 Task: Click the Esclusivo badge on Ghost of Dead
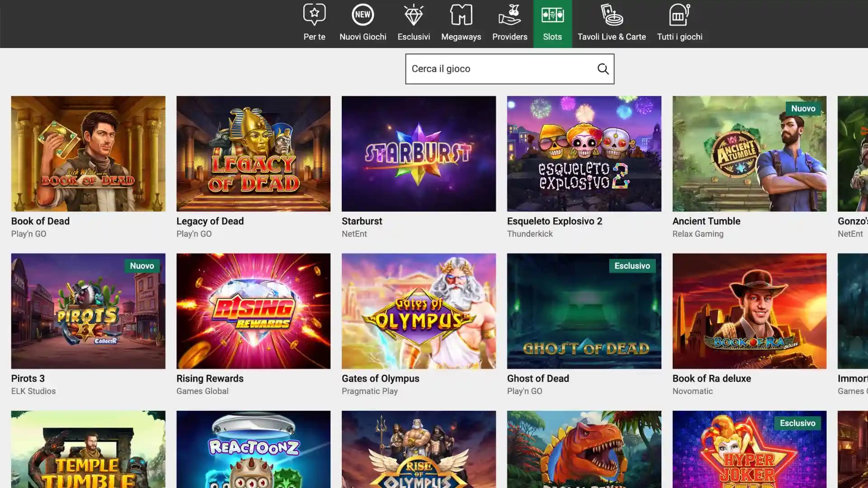pyautogui.click(x=632, y=266)
